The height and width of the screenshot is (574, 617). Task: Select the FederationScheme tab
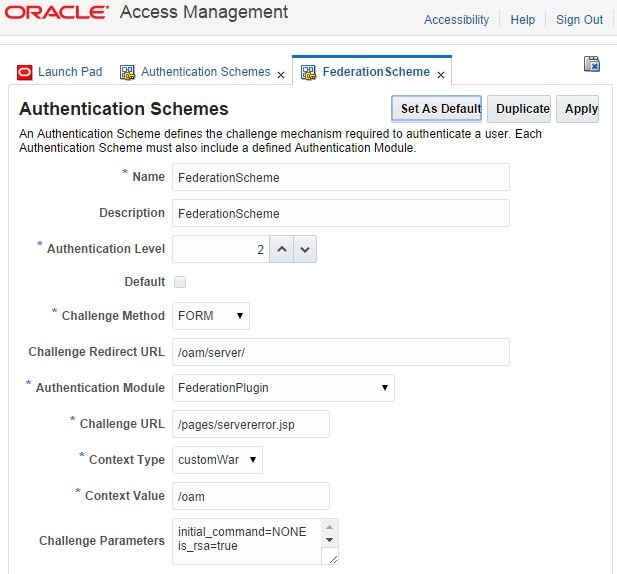(x=376, y=72)
